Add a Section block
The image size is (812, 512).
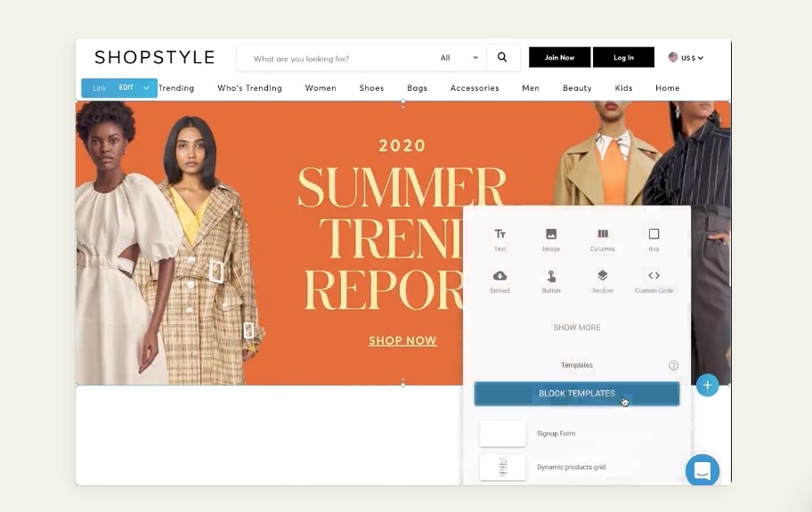(x=602, y=281)
